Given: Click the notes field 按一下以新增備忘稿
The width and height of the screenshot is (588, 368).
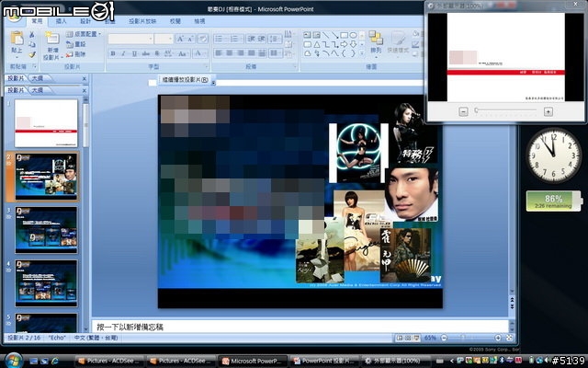Looking at the screenshot, I should click(x=300, y=327).
